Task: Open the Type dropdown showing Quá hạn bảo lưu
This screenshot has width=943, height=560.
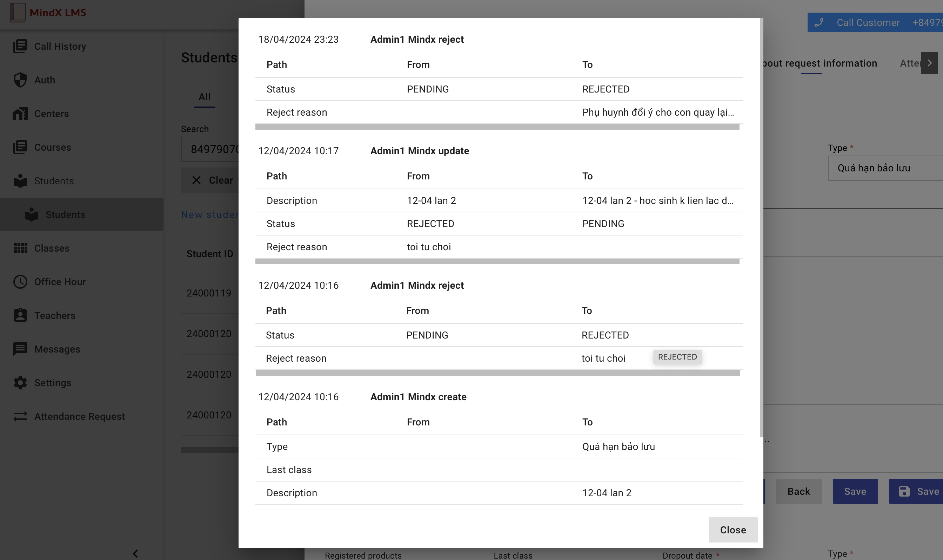Action: pyautogui.click(x=884, y=168)
